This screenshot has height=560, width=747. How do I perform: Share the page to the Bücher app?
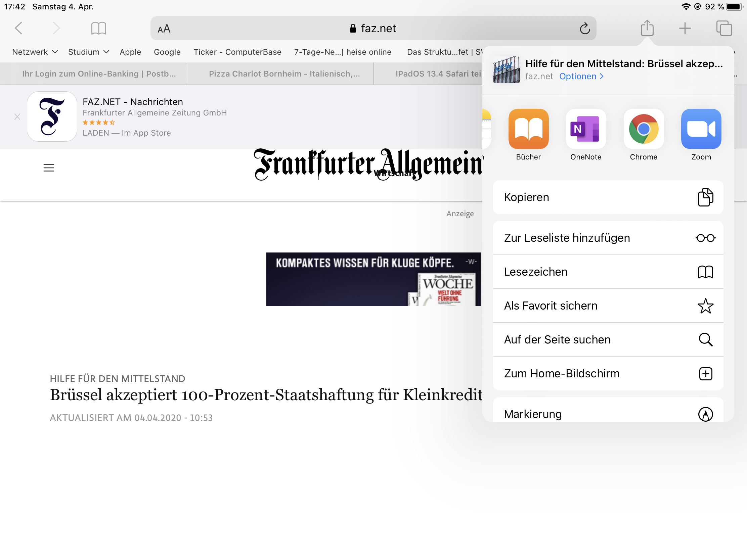click(528, 129)
